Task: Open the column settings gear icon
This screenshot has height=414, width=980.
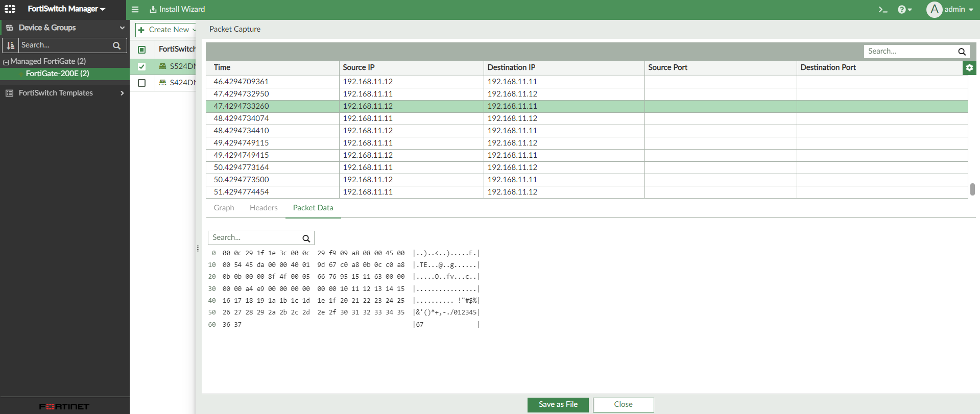Action: point(969,68)
